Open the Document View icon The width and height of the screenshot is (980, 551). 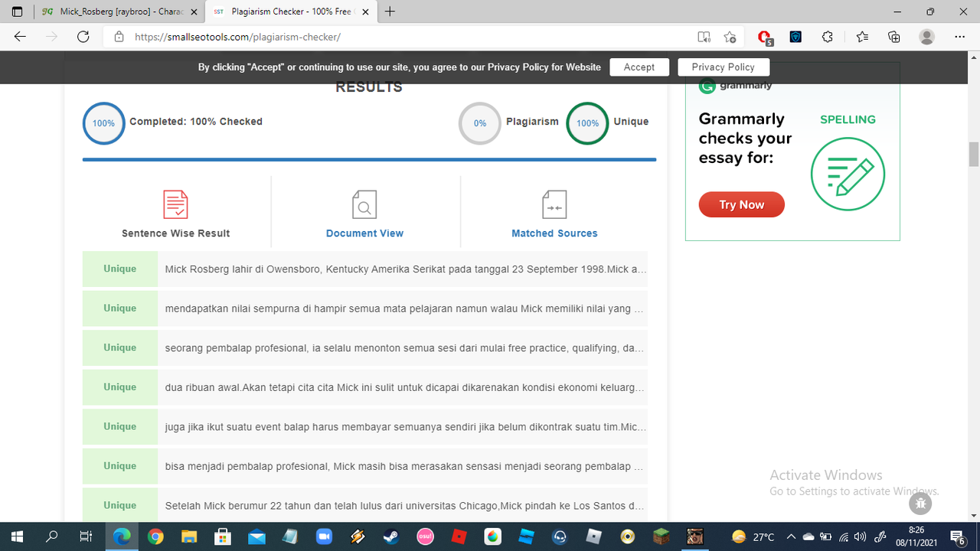pos(364,204)
